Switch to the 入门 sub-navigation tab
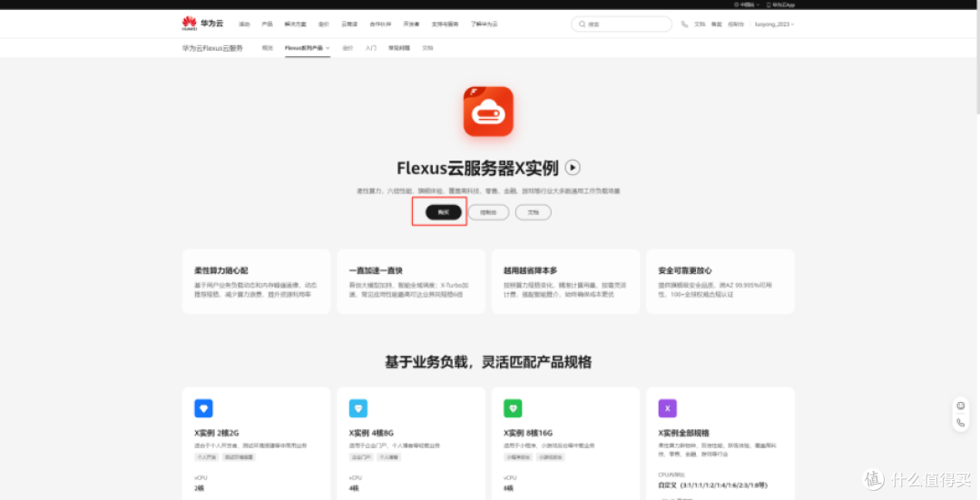Screen dimensions: 980x500 point(370,48)
